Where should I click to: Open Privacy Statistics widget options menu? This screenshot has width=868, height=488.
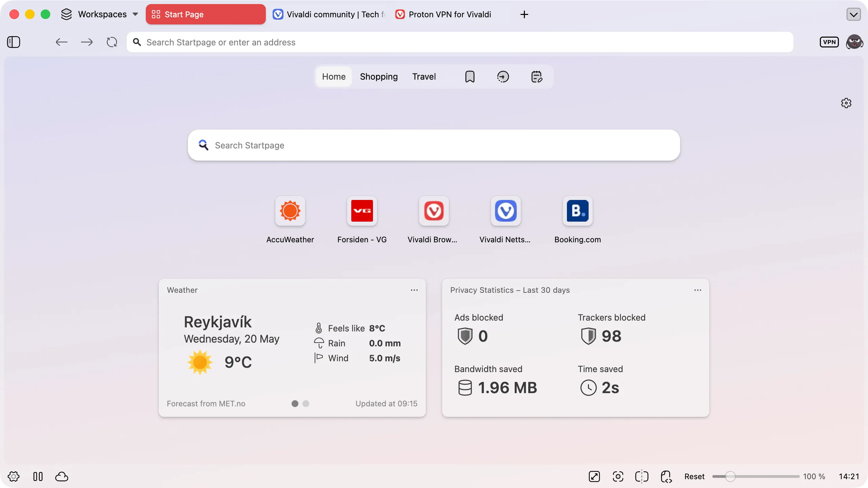697,290
